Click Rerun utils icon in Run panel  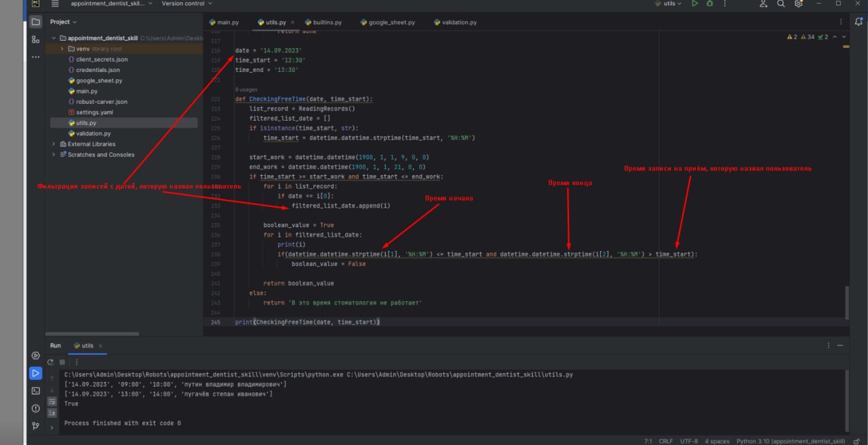(x=51, y=362)
